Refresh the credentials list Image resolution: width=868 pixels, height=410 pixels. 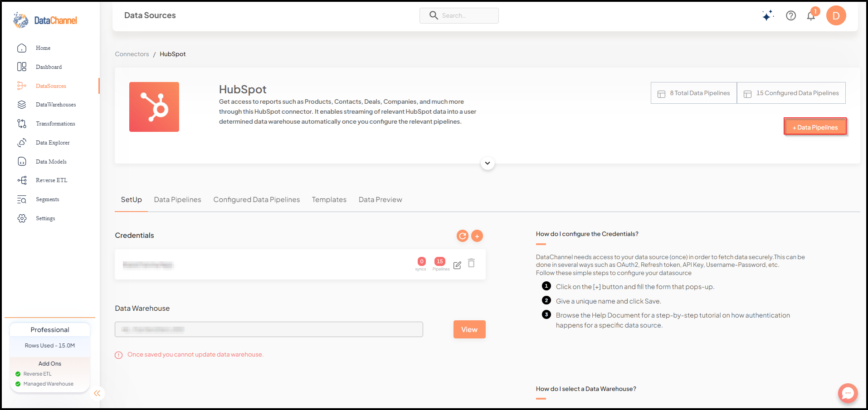point(462,236)
